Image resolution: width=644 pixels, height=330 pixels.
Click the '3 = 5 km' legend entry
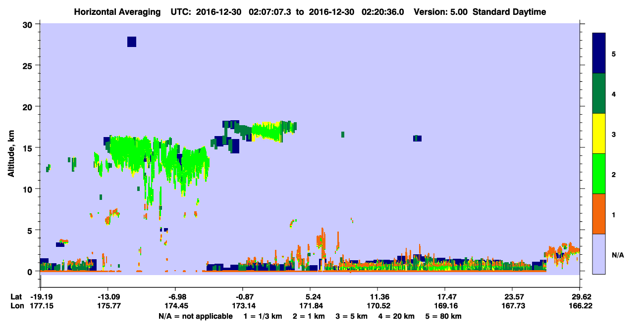tap(352, 316)
